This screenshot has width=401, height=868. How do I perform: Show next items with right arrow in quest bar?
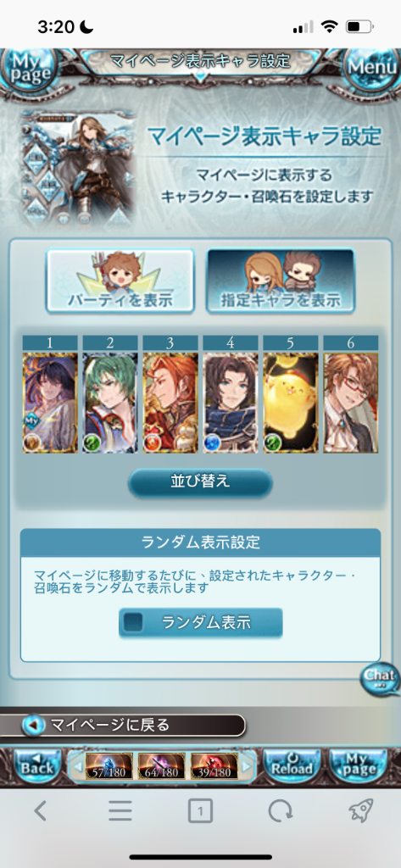click(x=247, y=766)
